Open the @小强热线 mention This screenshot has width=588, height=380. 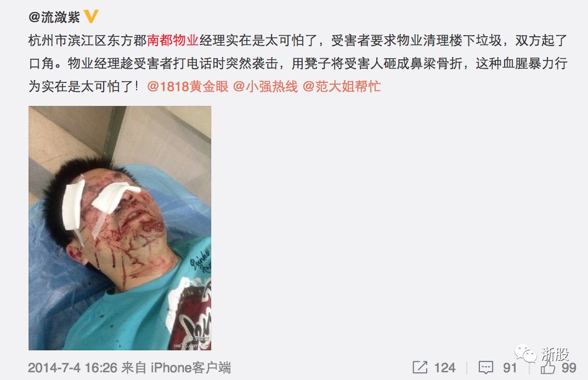pos(265,87)
